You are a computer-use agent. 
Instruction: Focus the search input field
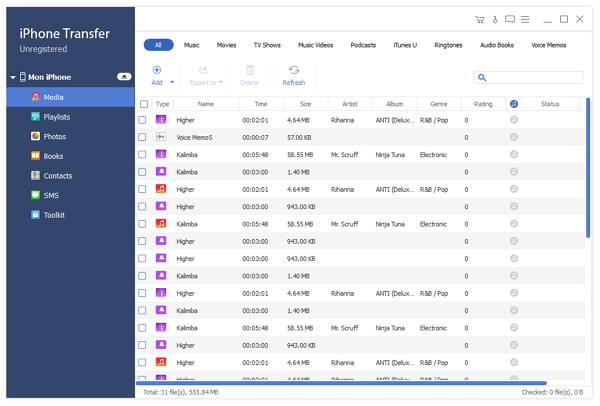click(x=528, y=78)
